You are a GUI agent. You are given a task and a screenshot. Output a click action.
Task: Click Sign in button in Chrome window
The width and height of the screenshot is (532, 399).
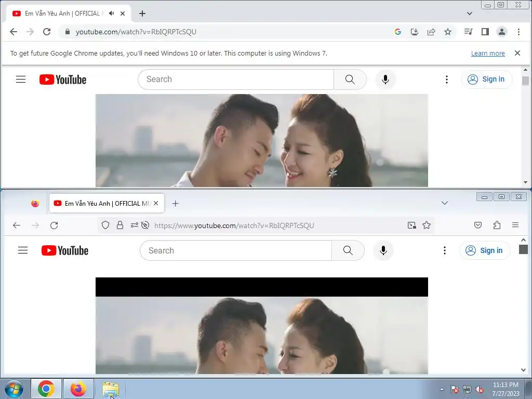pos(486,79)
